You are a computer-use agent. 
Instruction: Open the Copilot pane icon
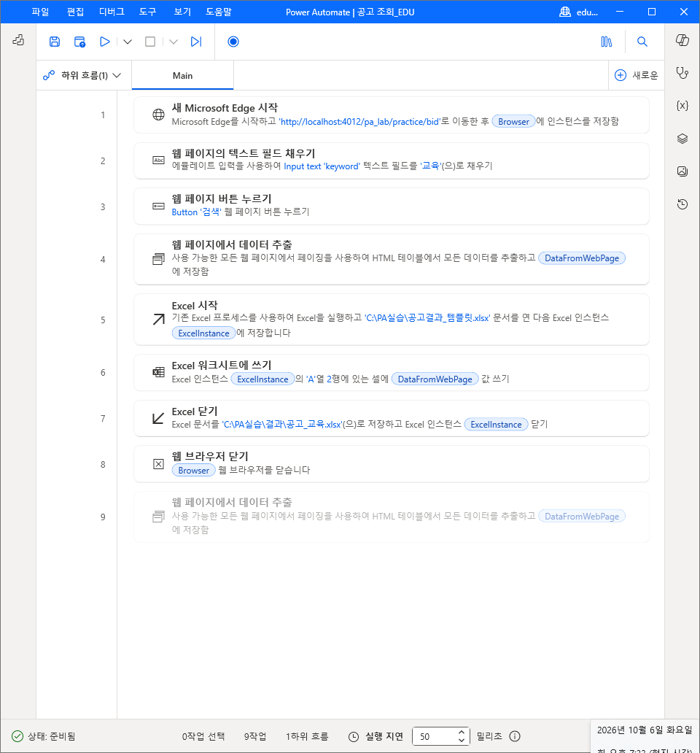click(x=682, y=40)
